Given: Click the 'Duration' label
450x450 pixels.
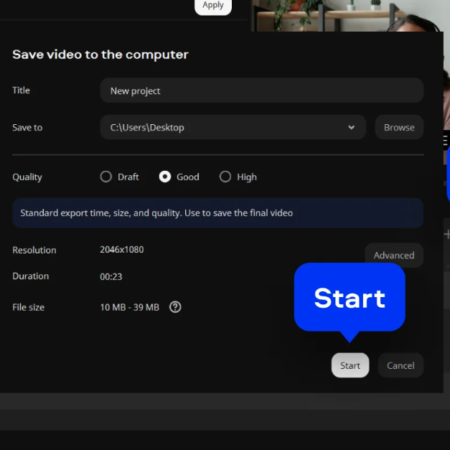Looking at the screenshot, I should [x=31, y=276].
